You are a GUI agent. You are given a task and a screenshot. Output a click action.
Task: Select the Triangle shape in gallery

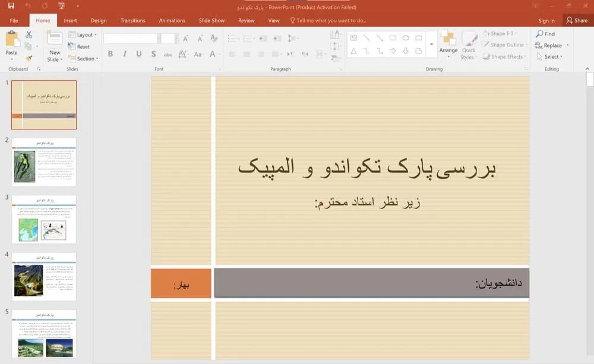[353, 50]
